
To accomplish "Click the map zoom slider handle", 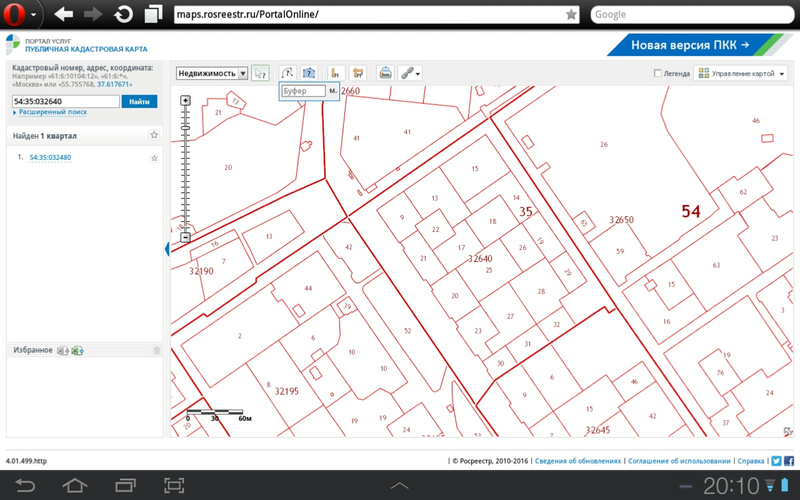I will click(x=185, y=128).
